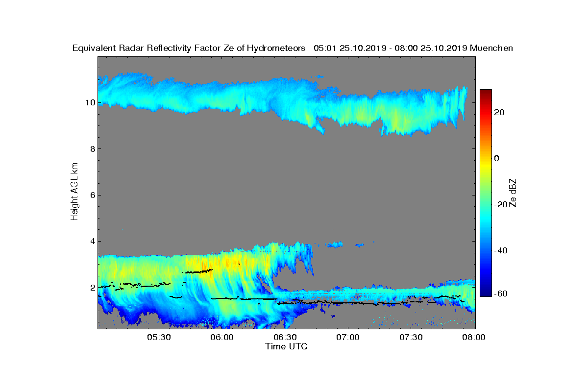Viewport: 588px width, 392px height.
Task: Click the 07:00 time tick label
Action: click(349, 338)
